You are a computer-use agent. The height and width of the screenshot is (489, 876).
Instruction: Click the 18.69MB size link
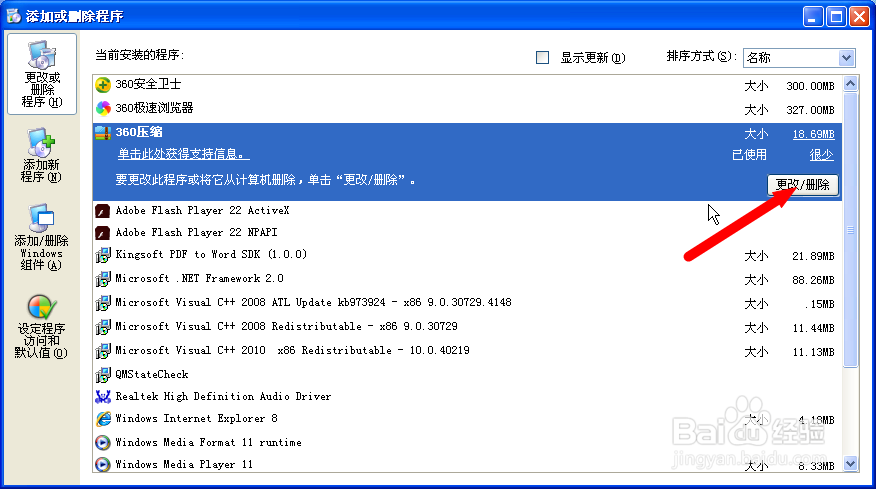click(x=813, y=134)
